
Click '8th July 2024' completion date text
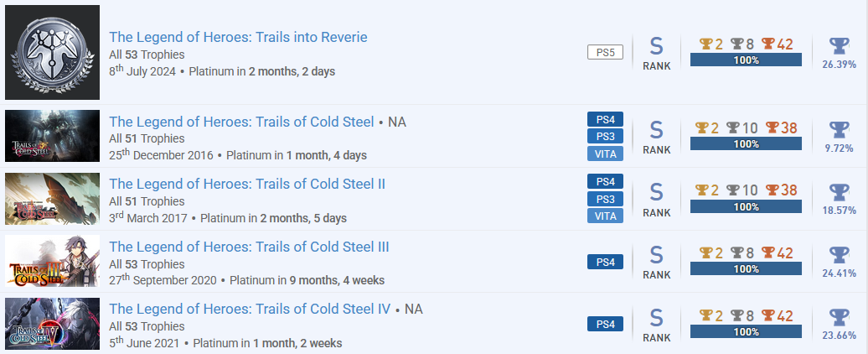(142, 71)
